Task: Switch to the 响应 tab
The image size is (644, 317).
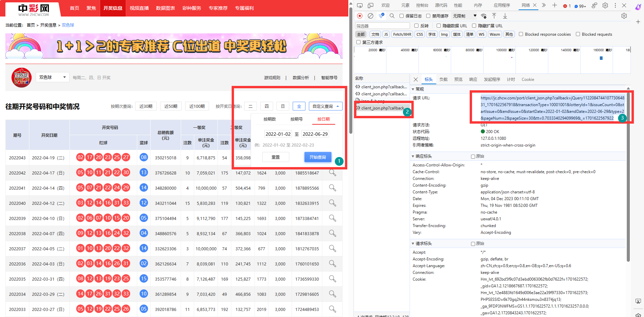Action: (473, 80)
